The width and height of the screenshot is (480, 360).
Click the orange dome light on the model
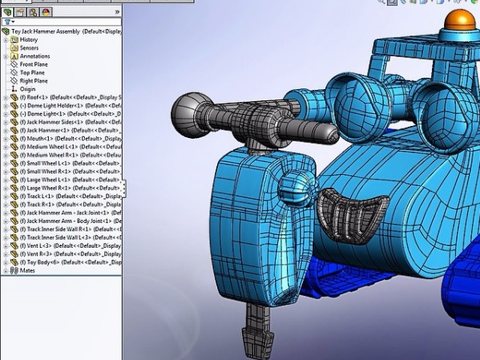click(x=461, y=20)
